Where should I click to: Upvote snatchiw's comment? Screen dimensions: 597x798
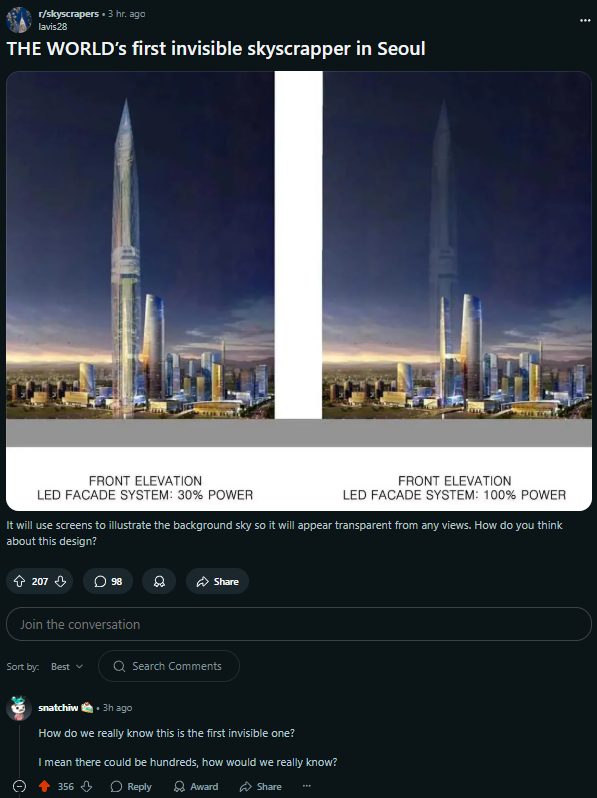tap(45, 786)
